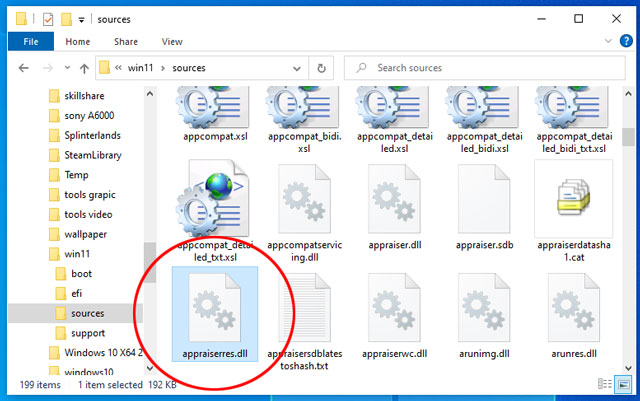Screen dimensions: 640x401
Task: Select boot folder in navigation pane
Action: (x=81, y=274)
